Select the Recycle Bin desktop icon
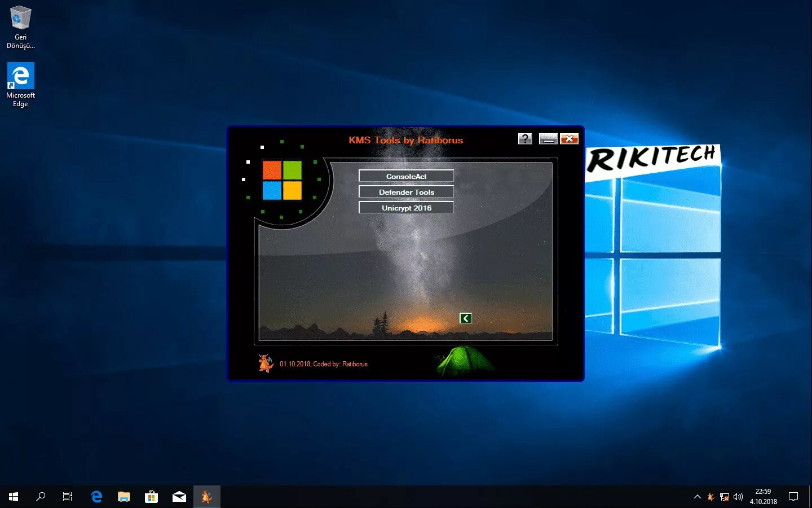 (x=21, y=27)
